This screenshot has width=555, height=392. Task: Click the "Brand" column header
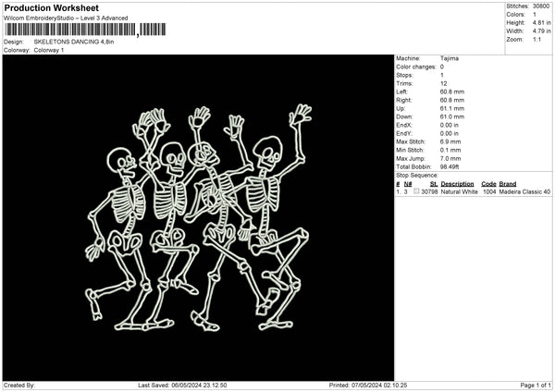(508, 184)
